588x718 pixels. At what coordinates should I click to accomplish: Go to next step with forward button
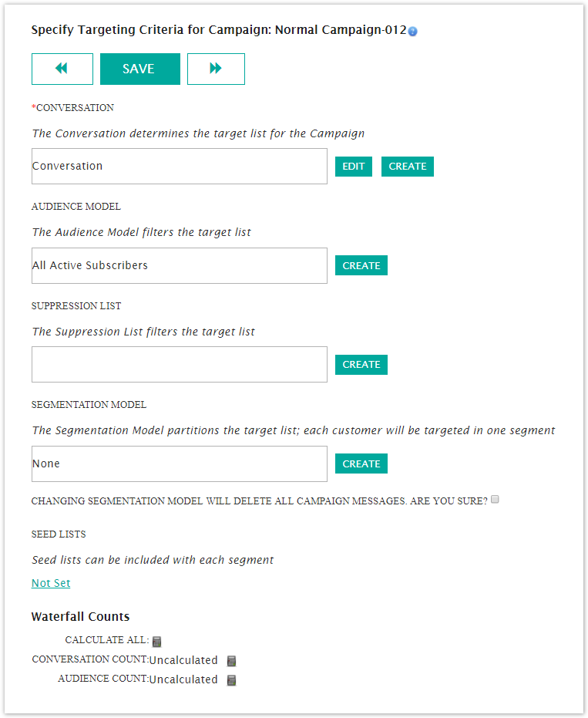[x=216, y=69]
